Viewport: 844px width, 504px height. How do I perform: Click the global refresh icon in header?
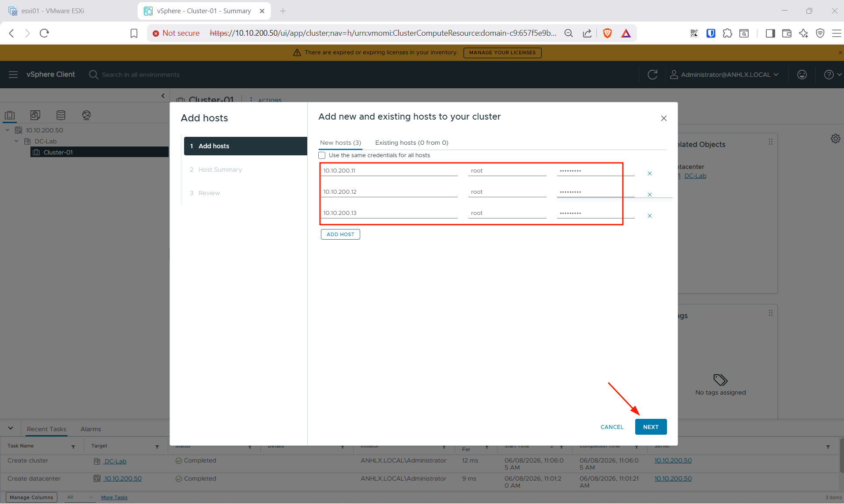652,75
